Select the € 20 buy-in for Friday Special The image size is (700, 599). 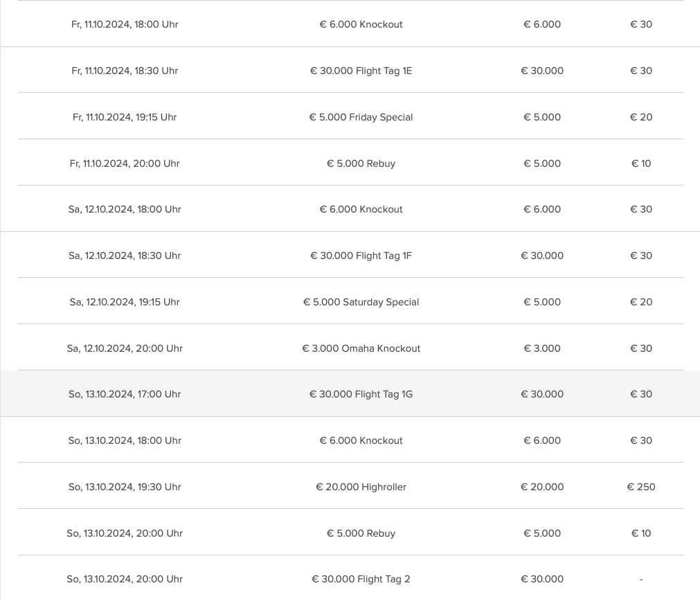pos(641,117)
